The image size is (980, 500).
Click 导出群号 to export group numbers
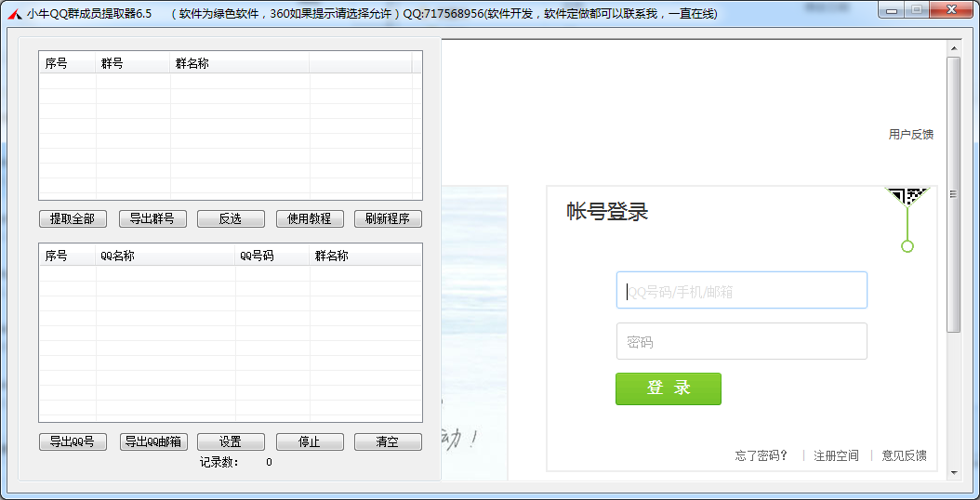click(x=152, y=219)
